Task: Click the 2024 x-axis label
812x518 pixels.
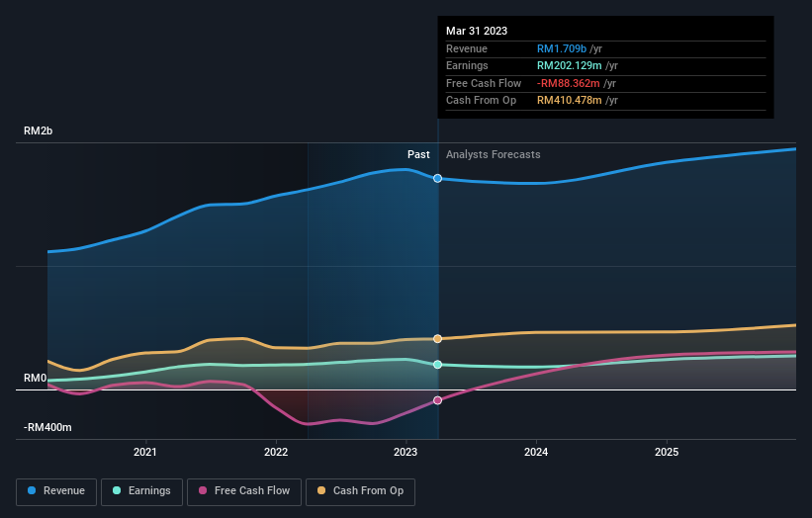Action: tap(536, 453)
